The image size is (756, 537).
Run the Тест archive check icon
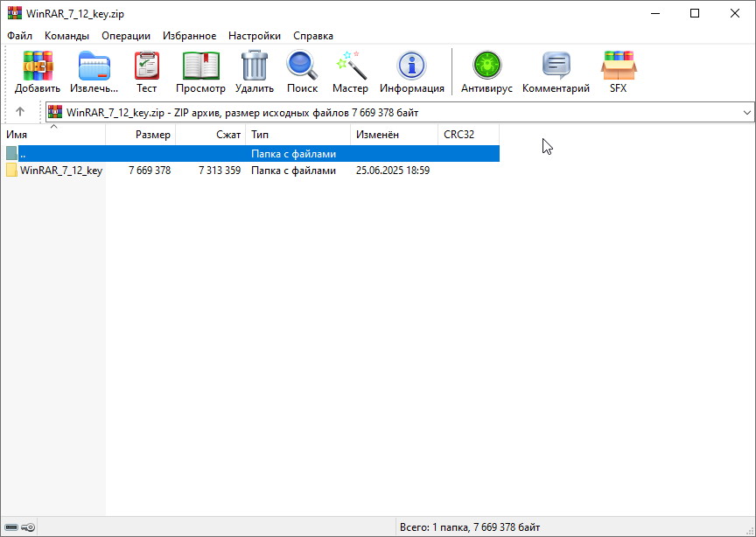(147, 66)
